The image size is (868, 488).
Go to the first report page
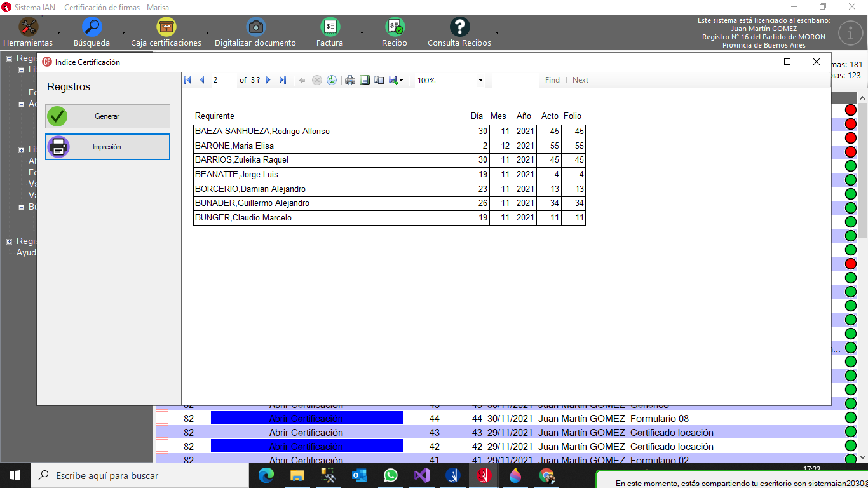[187, 80]
